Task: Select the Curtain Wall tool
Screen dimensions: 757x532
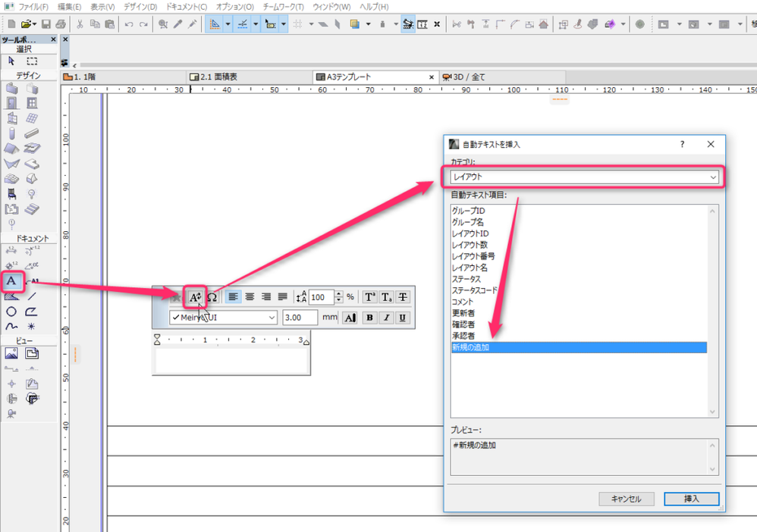Action: pyautogui.click(x=32, y=118)
